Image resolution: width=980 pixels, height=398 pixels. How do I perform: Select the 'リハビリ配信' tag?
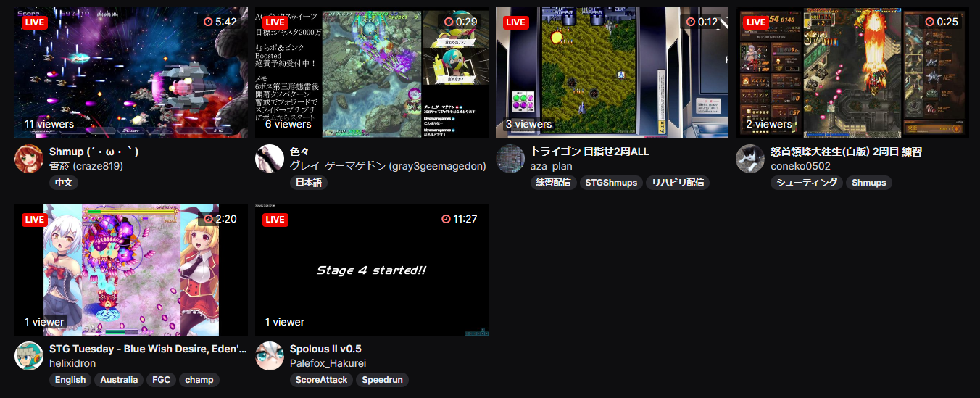pyautogui.click(x=678, y=183)
